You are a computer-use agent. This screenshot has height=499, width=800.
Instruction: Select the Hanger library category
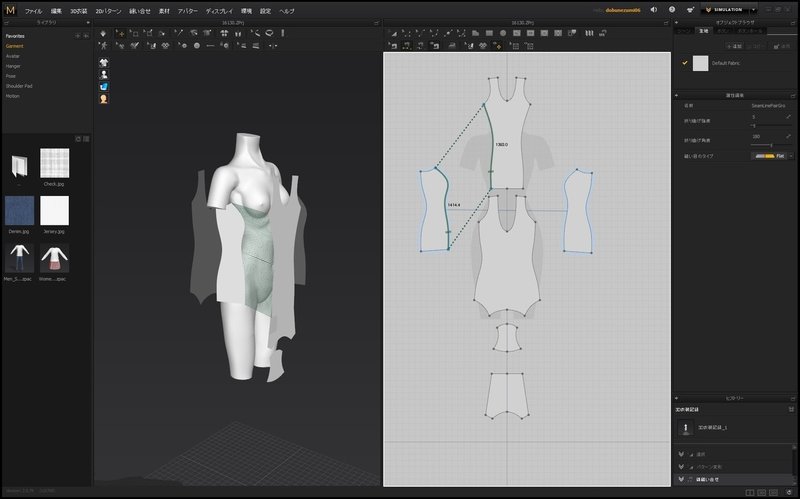point(13,66)
